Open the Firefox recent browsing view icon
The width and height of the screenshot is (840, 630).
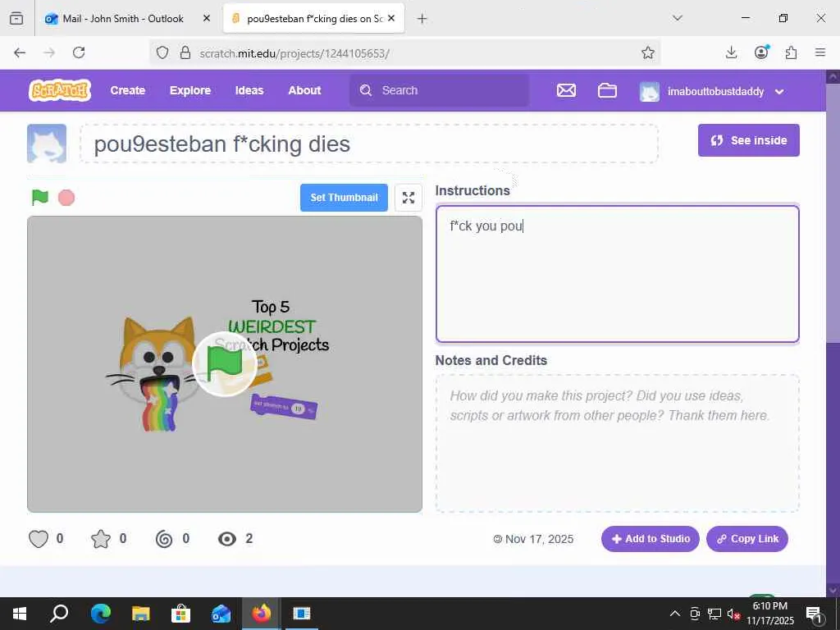click(x=16, y=19)
